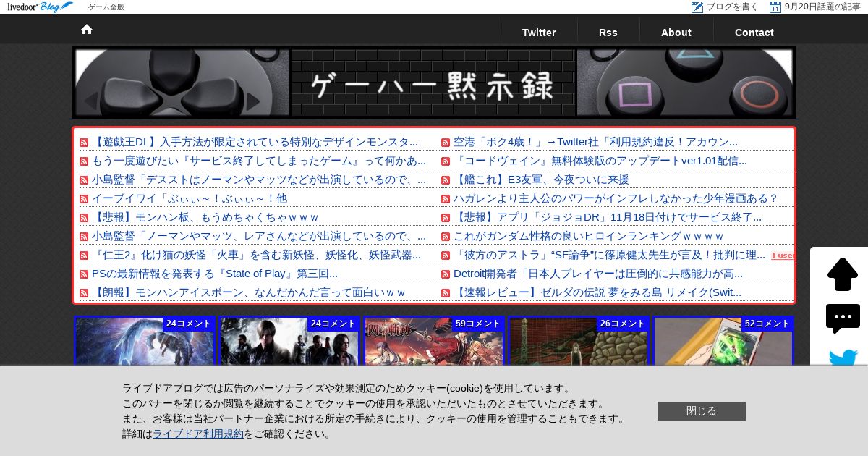This screenshot has height=456, width=868.
Task: Click RSS icon beside コードヴェイン article
Action: [446, 161]
